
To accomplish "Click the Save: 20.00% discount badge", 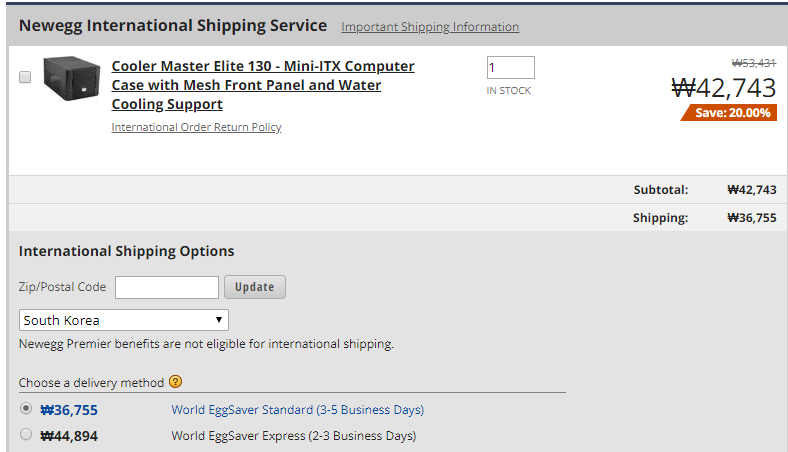I will 729,113.
